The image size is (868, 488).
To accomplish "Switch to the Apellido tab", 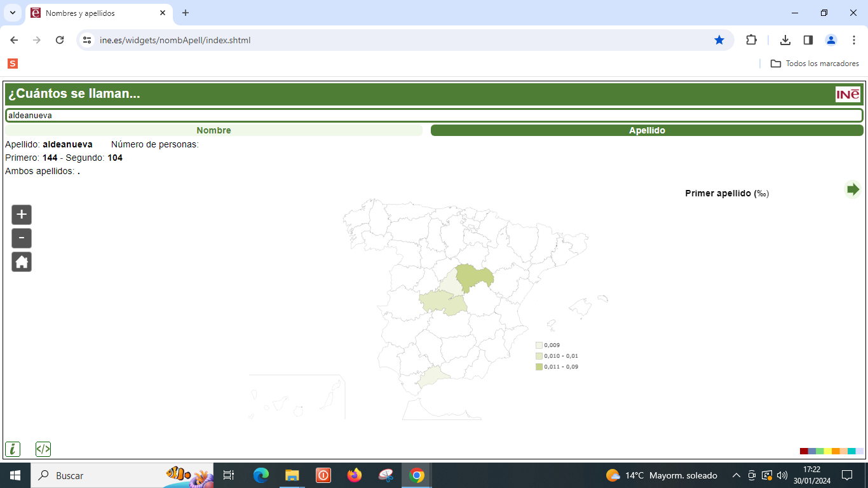I will [x=647, y=130].
